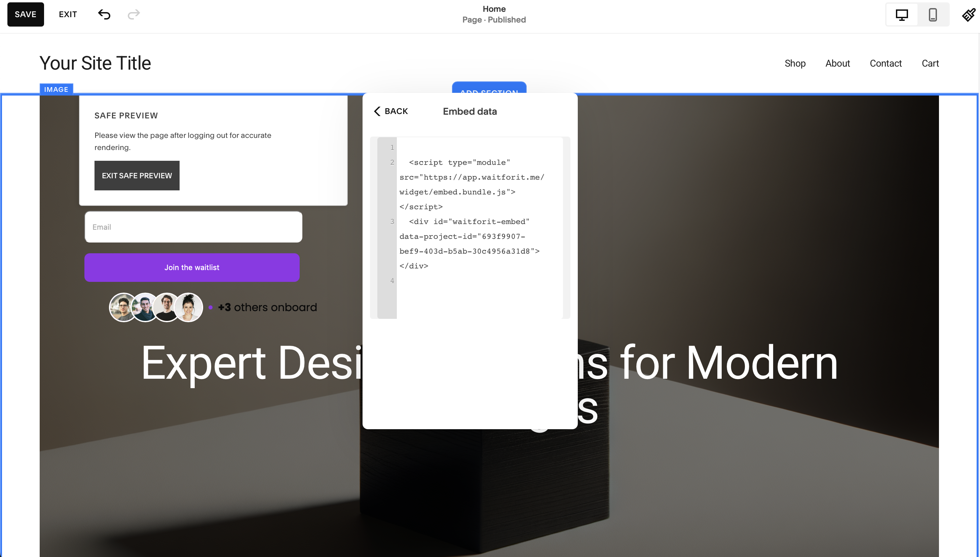Switch to mobile preview mode
Viewport: 980px width, 557px height.
933,14
